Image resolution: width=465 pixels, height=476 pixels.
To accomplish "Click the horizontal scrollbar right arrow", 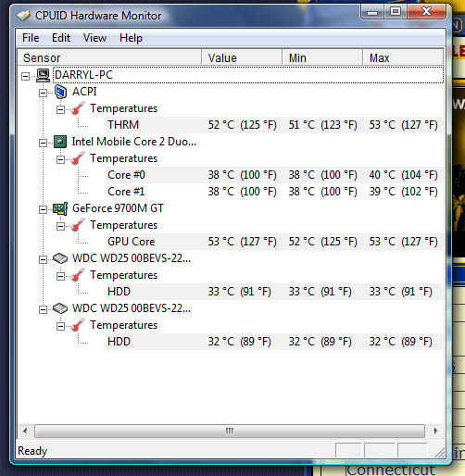I will (435, 431).
